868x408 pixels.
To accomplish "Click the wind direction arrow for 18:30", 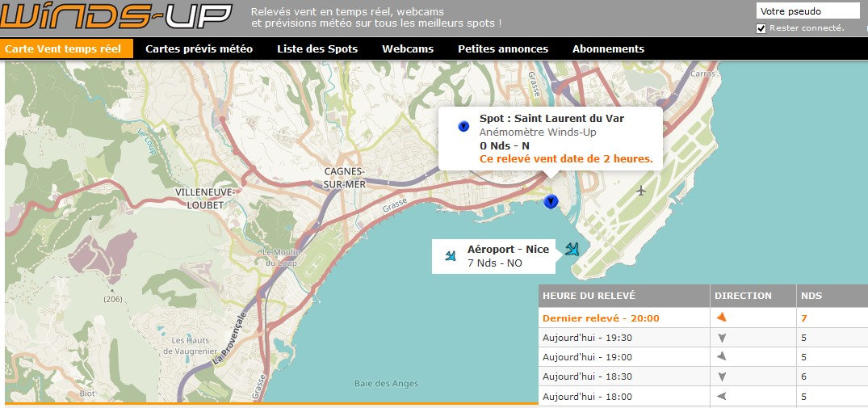I will 721,377.
